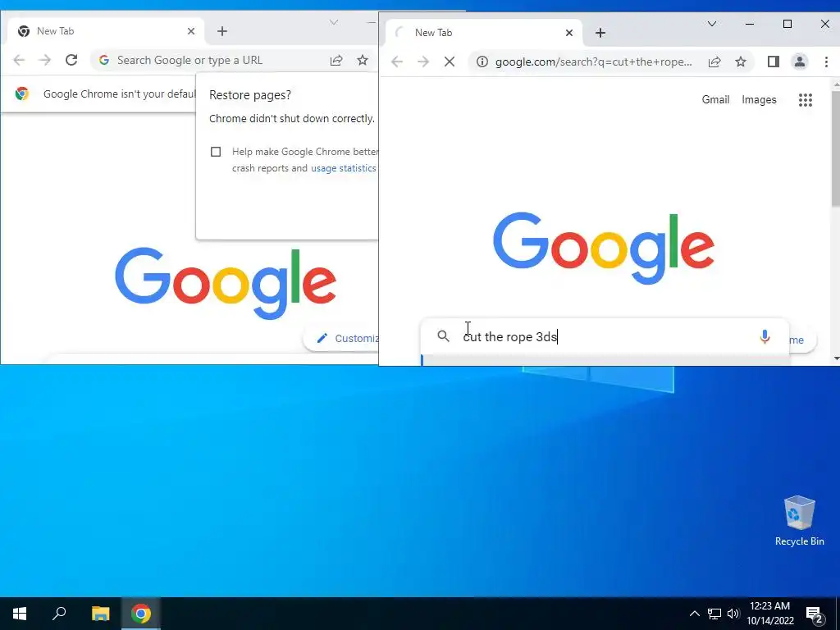
Task: Reload page in left Chrome window
Action: click(71, 60)
